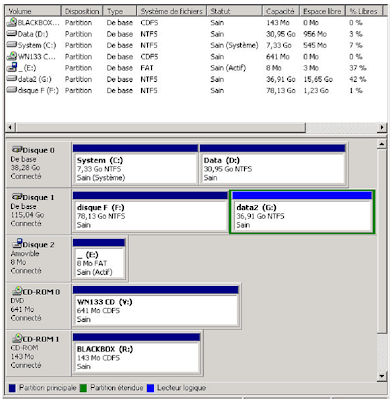Select the data2 (G:) logical drive block
Image resolution: width=390 pixels, height=400 pixels.
pos(302,212)
